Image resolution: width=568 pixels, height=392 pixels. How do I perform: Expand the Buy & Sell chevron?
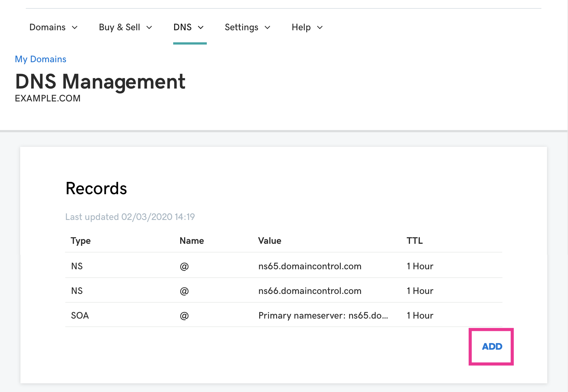coord(149,27)
